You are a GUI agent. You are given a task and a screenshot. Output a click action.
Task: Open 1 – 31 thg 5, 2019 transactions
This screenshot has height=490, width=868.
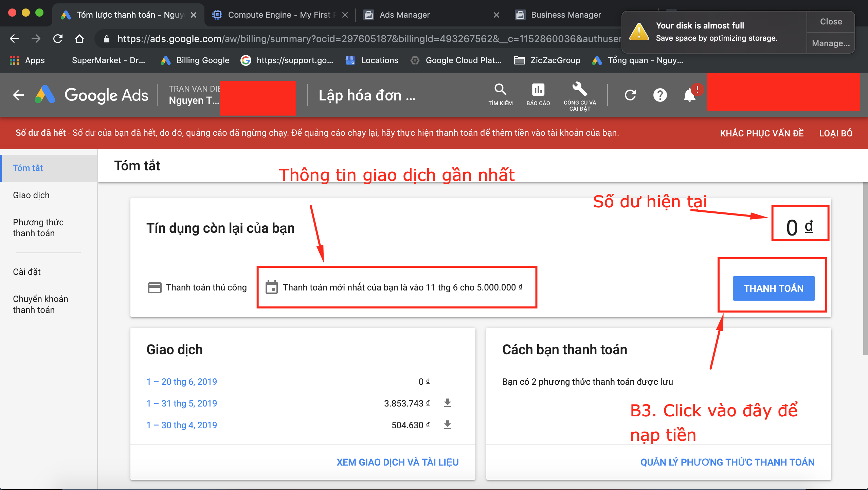[x=182, y=403]
